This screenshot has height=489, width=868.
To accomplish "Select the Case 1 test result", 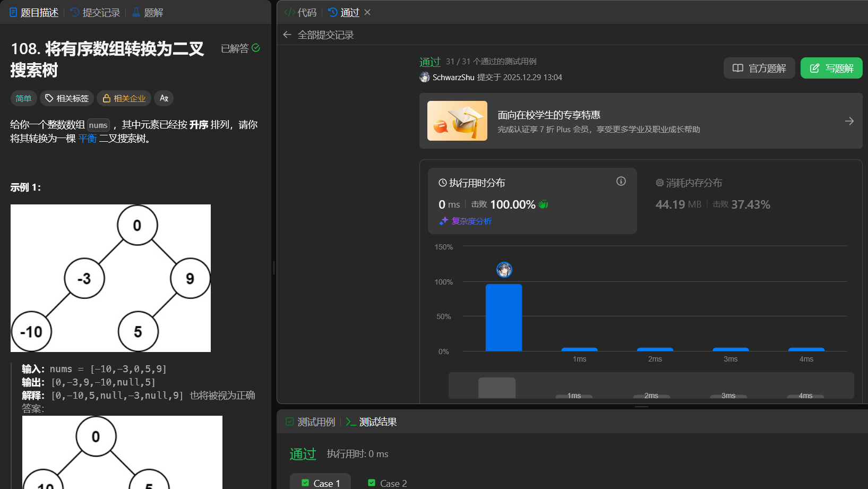I will coord(321,483).
